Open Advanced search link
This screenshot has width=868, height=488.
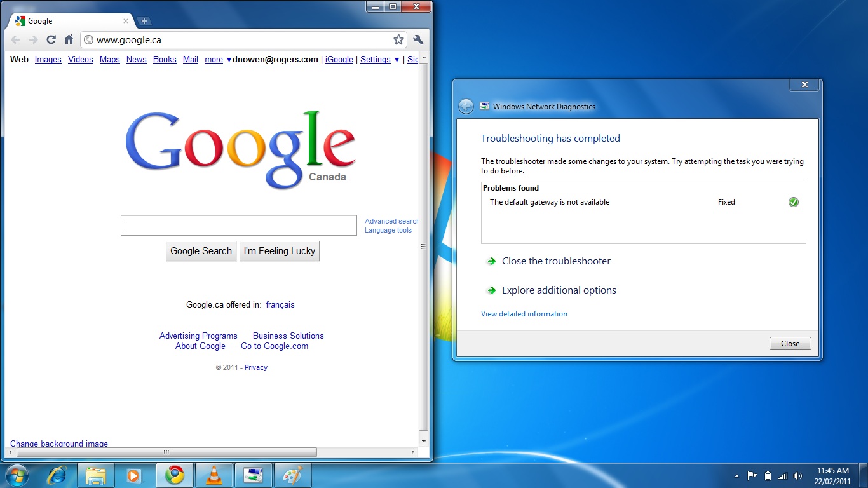click(391, 221)
